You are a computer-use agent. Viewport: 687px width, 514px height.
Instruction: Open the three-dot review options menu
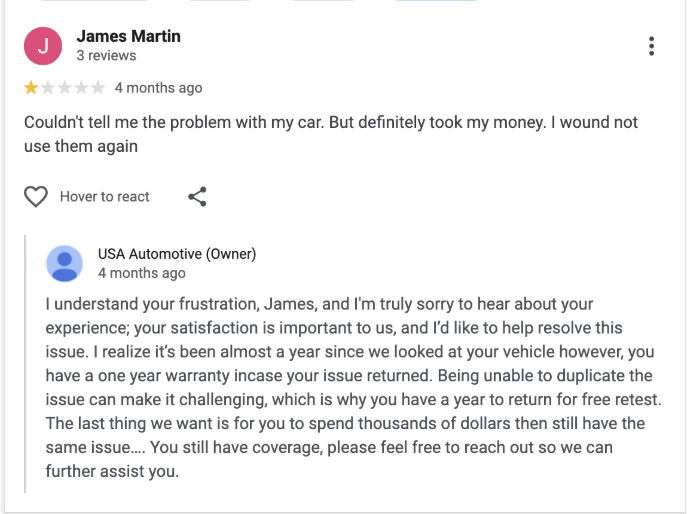click(x=651, y=46)
